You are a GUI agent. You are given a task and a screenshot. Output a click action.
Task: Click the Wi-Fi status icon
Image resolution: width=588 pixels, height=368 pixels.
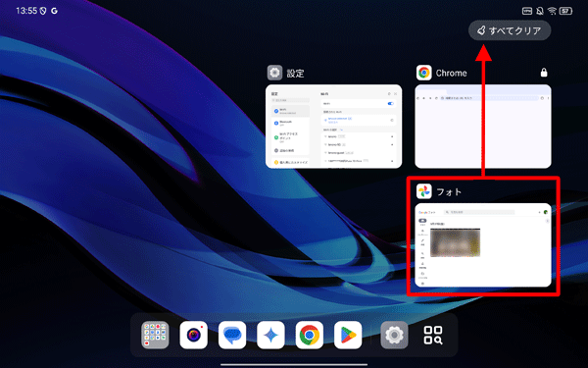552,11
